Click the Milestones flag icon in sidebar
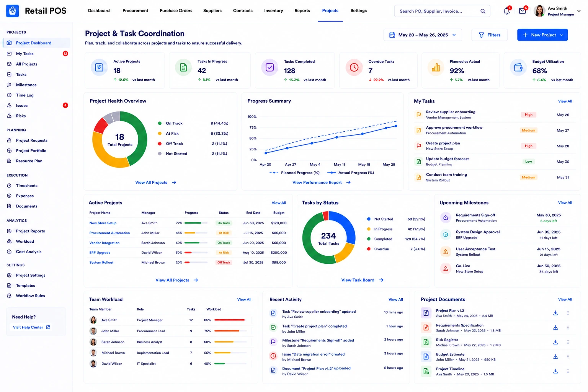 9,85
